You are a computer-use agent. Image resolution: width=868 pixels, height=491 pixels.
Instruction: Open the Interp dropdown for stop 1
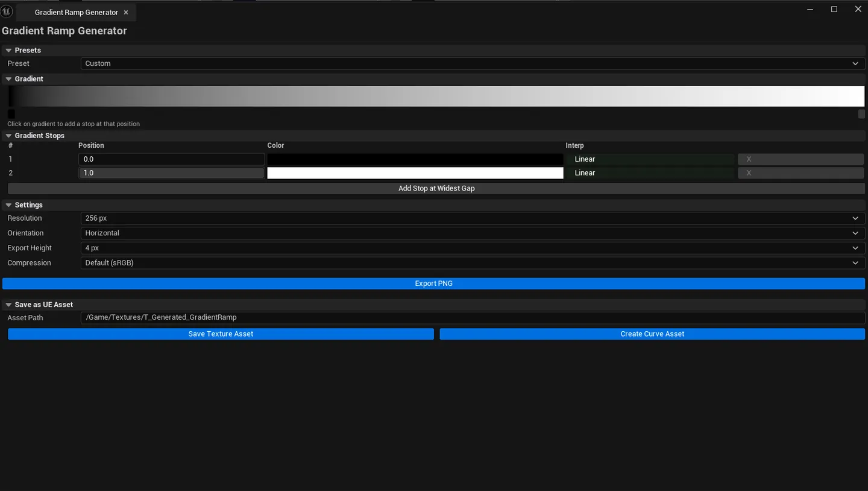(x=650, y=159)
